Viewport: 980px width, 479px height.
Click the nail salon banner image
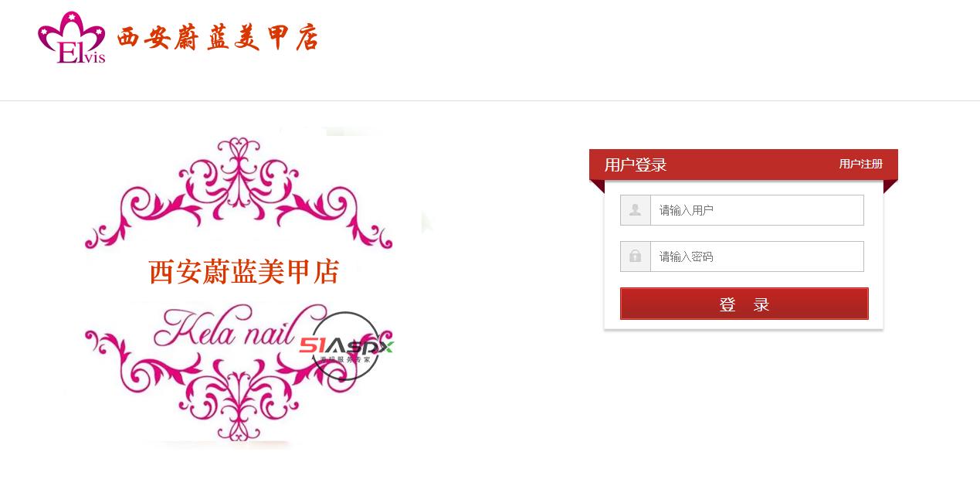tap(249, 288)
